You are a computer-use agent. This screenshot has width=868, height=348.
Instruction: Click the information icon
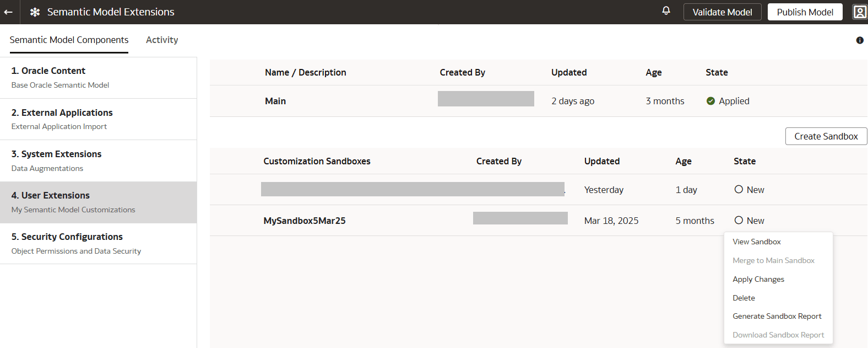[x=860, y=40]
